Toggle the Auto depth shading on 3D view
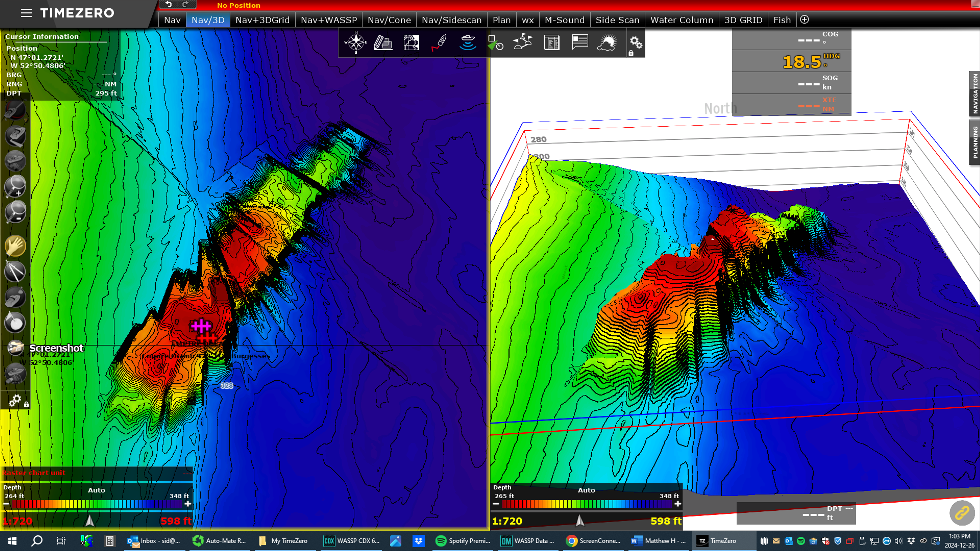 point(586,490)
